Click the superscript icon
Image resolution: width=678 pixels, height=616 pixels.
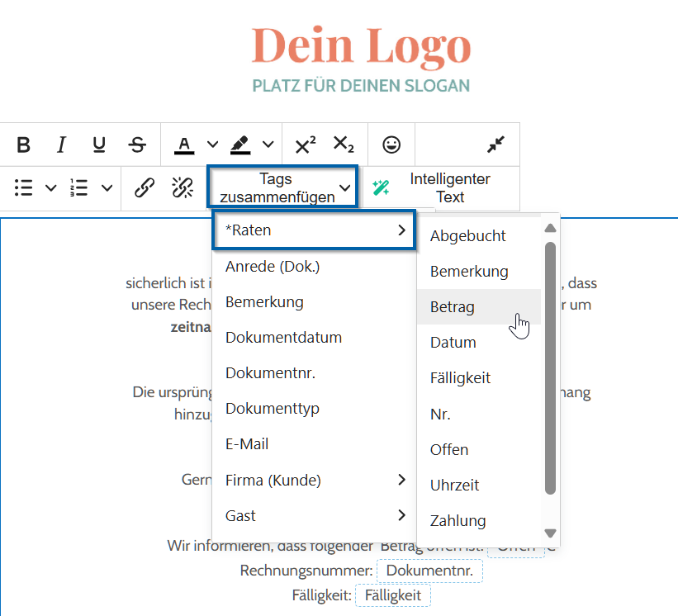(306, 145)
